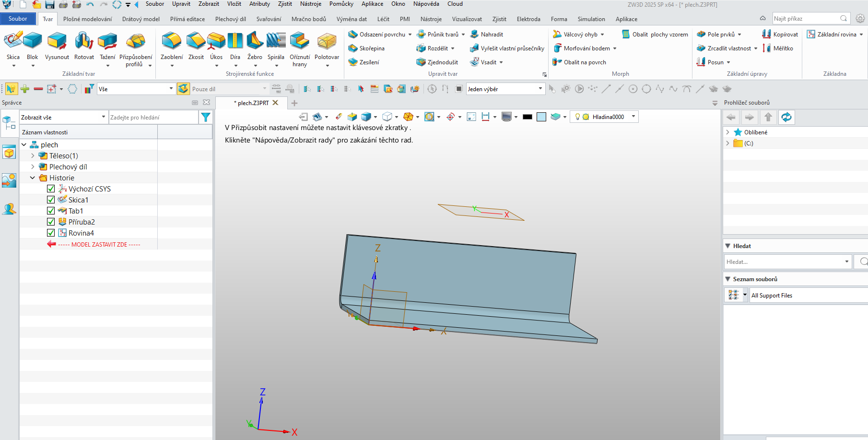
Task: Switch to Plošné modelování tab
Action: click(88, 19)
